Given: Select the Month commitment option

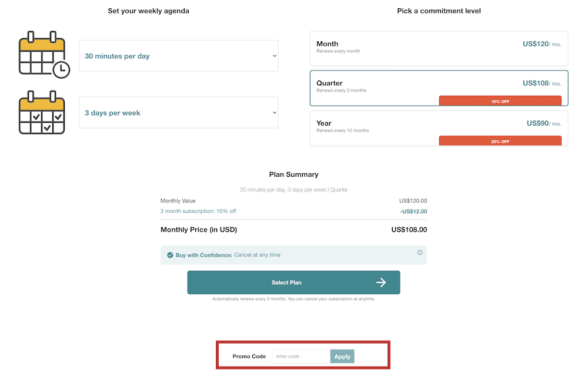Looking at the screenshot, I should point(439,49).
